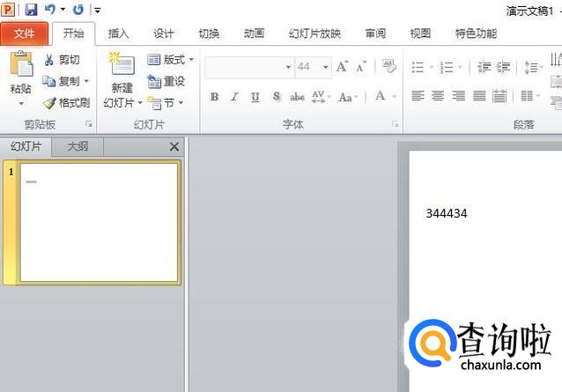Open the 节 section menu
This screenshot has width=562, height=392.
[166, 103]
